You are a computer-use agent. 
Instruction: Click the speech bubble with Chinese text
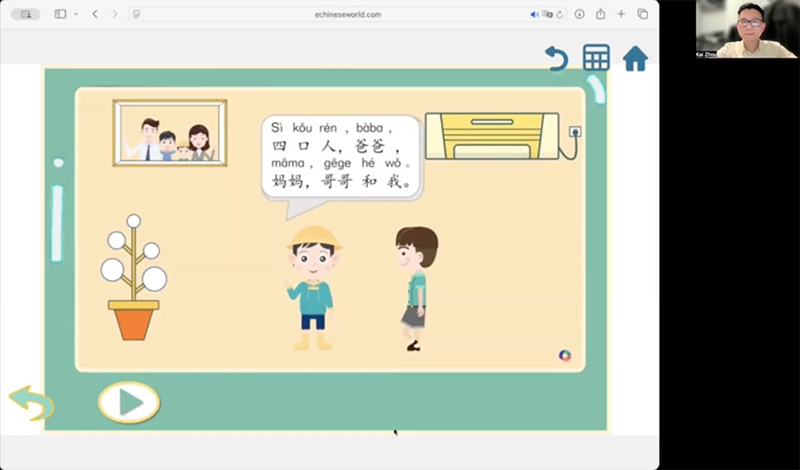pyautogui.click(x=341, y=156)
